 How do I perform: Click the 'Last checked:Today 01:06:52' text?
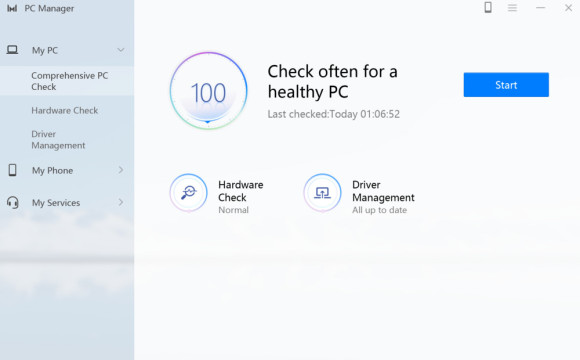pos(334,114)
